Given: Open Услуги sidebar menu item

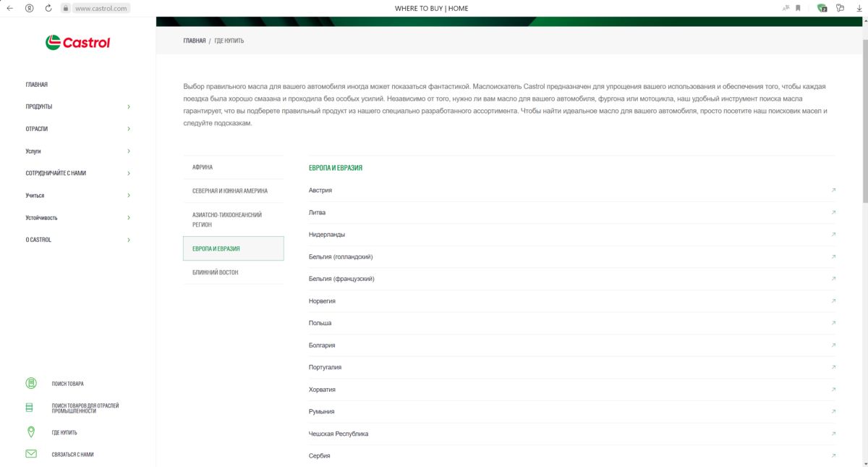Looking at the screenshot, I should tap(33, 151).
